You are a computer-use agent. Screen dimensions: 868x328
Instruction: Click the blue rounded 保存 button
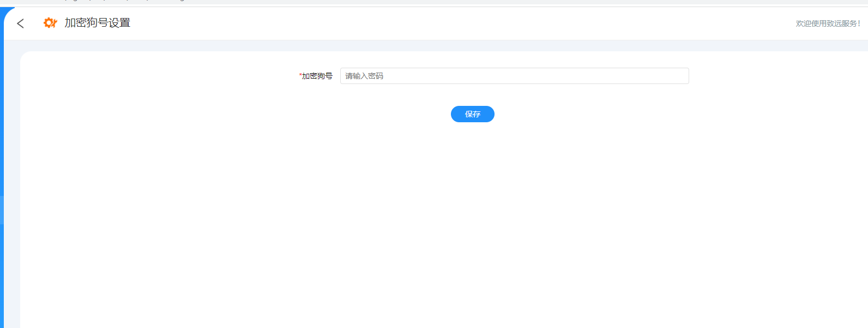tap(472, 114)
